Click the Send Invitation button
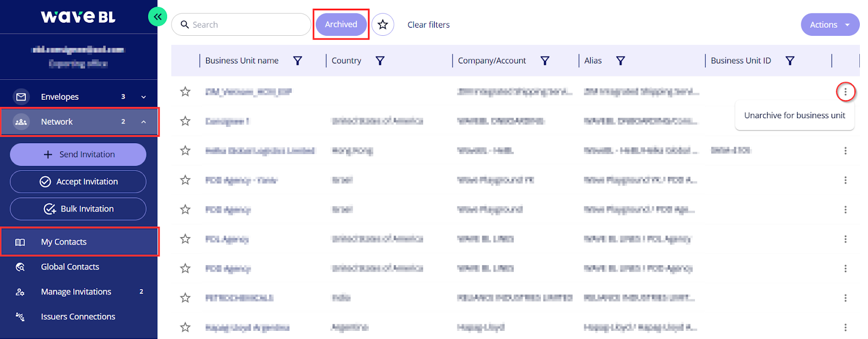 [78, 155]
